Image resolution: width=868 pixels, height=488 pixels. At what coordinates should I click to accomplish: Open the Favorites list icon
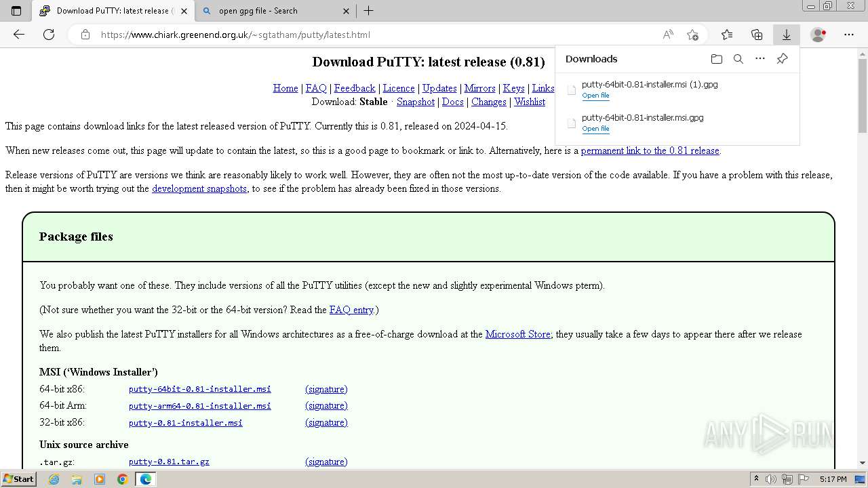click(727, 35)
